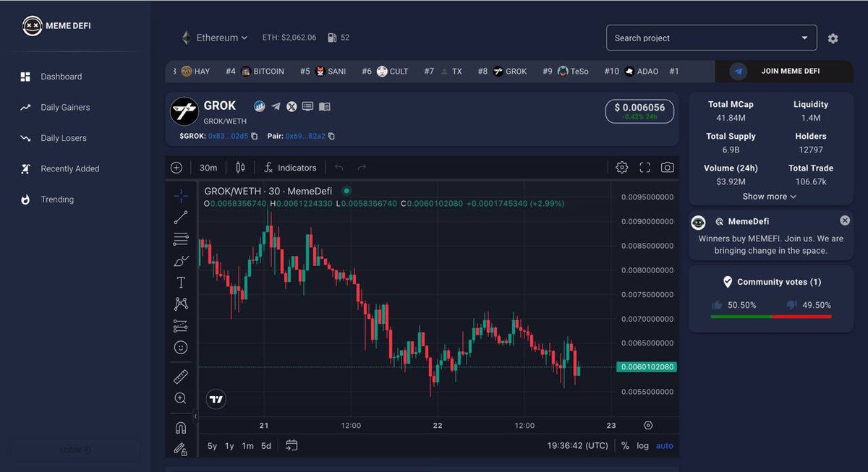Activate the chart zoom-in tool
The height and width of the screenshot is (472, 868).
pyautogui.click(x=181, y=398)
